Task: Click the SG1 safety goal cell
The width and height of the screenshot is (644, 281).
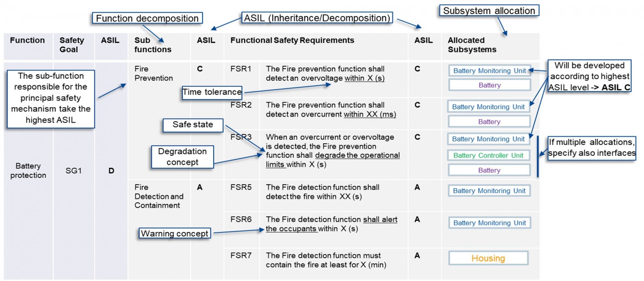Action: click(73, 171)
